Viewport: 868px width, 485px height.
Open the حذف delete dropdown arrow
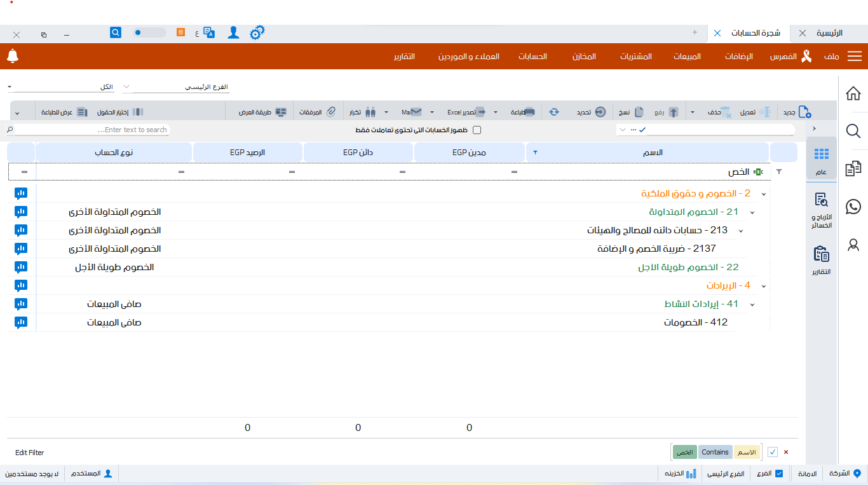(x=693, y=112)
